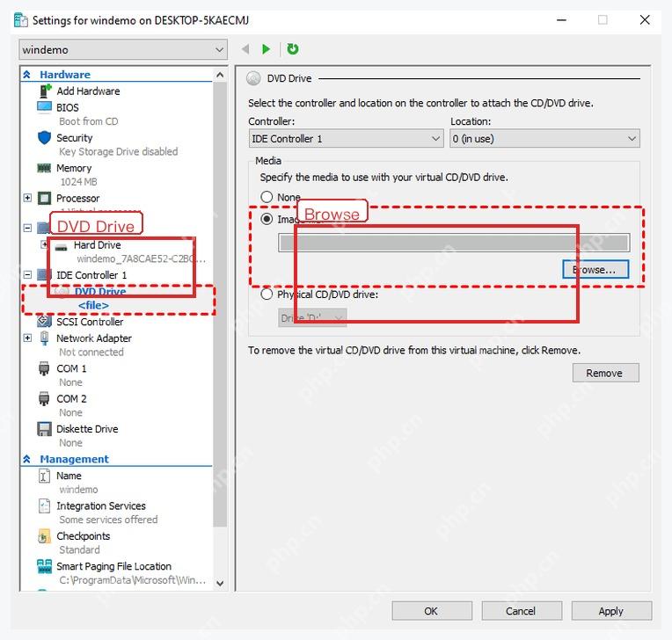Open the Location dropdown list
Screen dimensions: 672x640
pyautogui.click(x=544, y=139)
